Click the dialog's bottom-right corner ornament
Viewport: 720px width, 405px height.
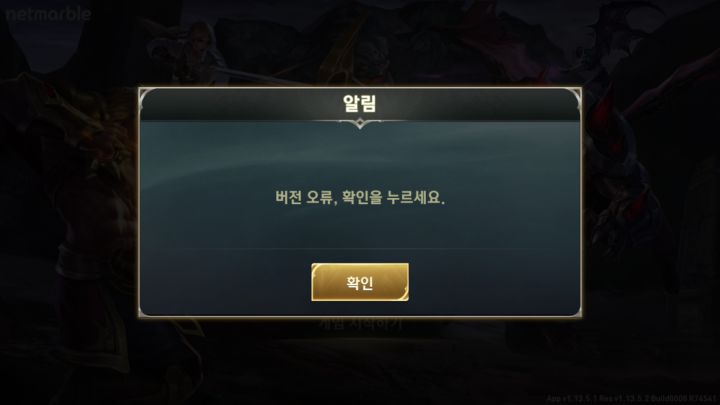[575, 311]
